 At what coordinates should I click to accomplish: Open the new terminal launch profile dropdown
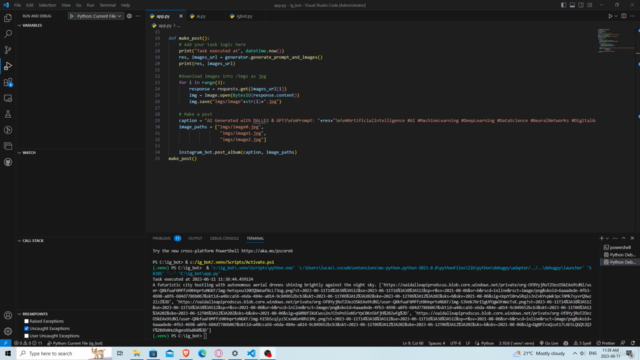(x=607, y=238)
